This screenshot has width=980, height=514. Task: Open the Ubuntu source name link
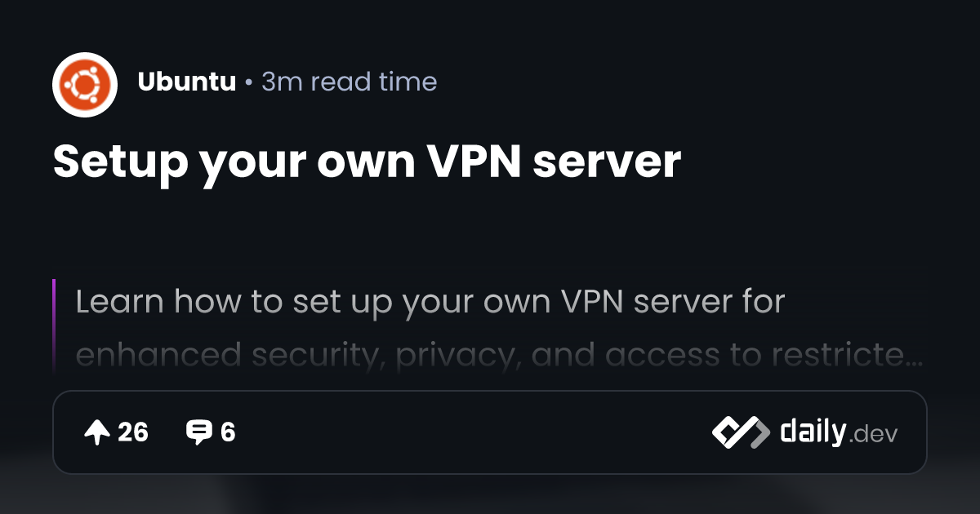click(x=186, y=82)
